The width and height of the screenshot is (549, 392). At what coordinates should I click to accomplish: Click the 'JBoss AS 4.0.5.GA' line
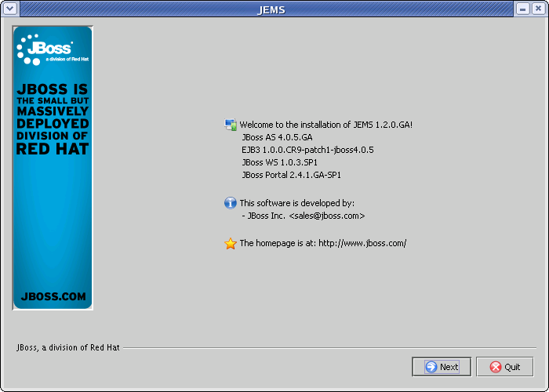[x=277, y=137]
